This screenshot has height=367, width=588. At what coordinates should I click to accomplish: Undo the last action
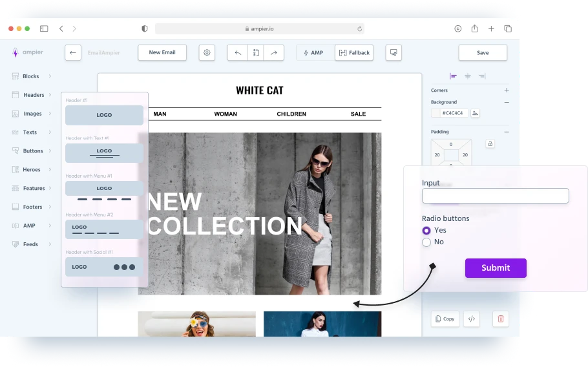pos(238,53)
